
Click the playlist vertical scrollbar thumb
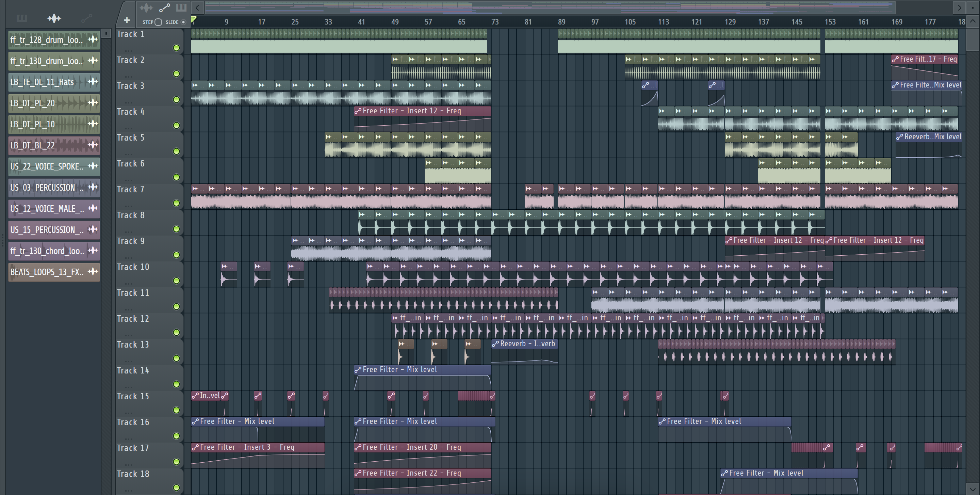[973, 39]
